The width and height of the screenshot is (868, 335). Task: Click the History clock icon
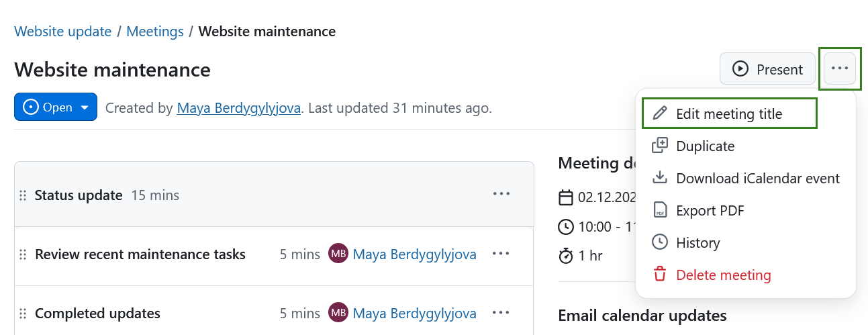660,242
